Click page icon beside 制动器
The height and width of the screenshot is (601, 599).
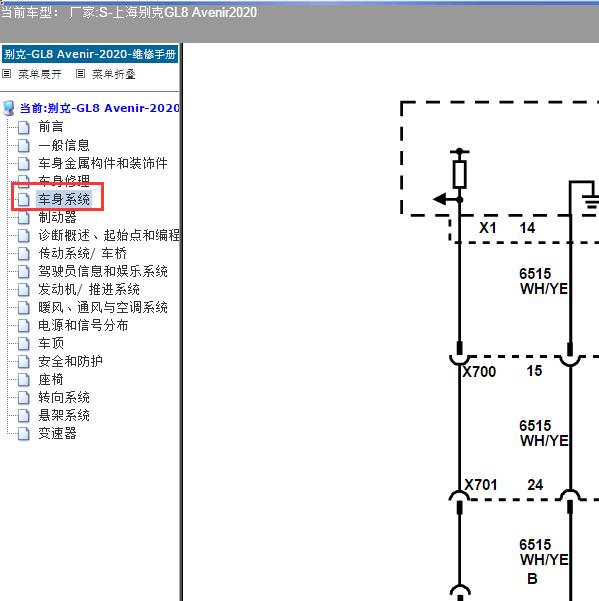(x=23, y=218)
